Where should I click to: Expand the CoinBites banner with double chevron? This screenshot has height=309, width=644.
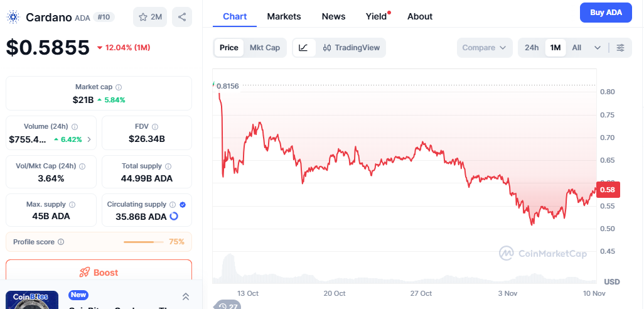186,296
